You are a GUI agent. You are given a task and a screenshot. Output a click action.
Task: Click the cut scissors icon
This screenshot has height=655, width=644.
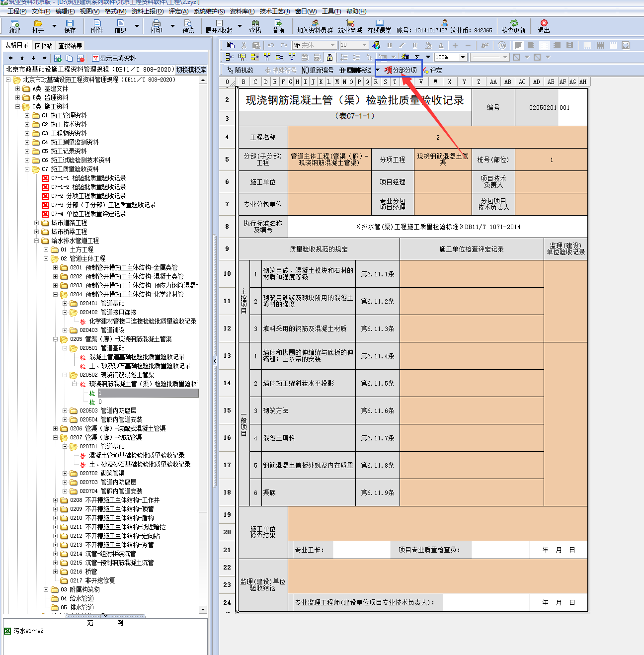coord(243,45)
